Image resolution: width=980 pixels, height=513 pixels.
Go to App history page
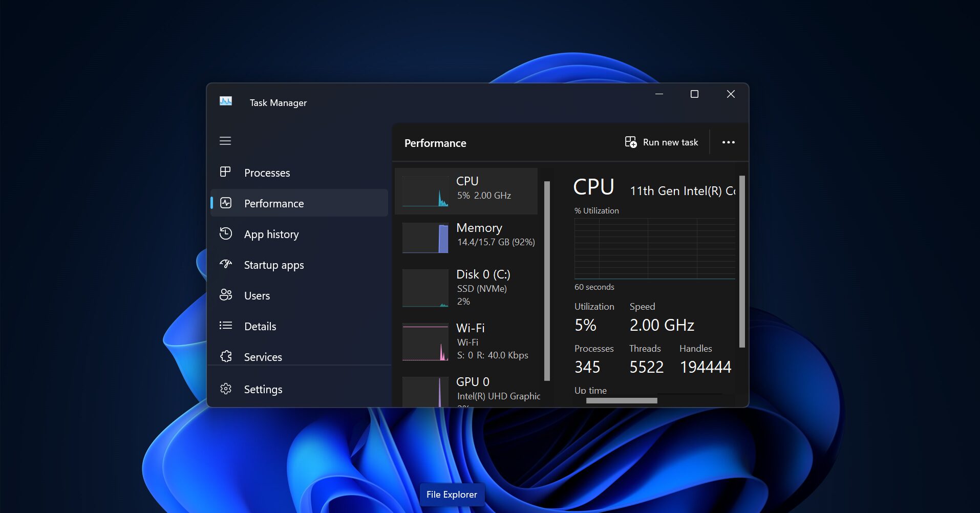pyautogui.click(x=271, y=234)
